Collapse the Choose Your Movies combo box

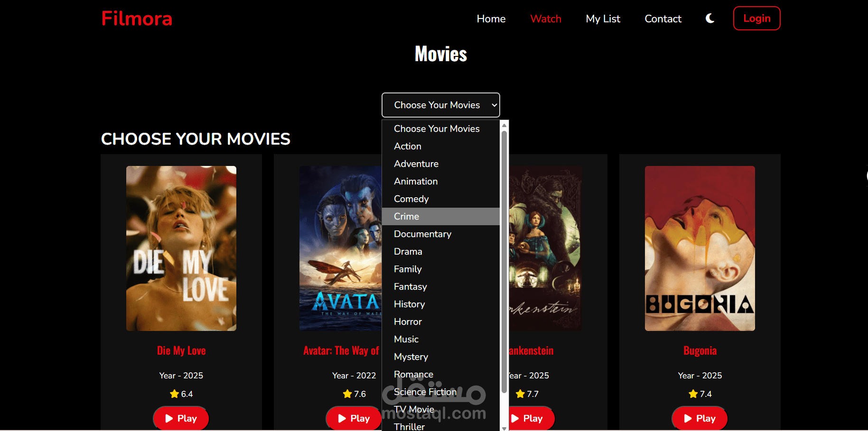click(441, 105)
